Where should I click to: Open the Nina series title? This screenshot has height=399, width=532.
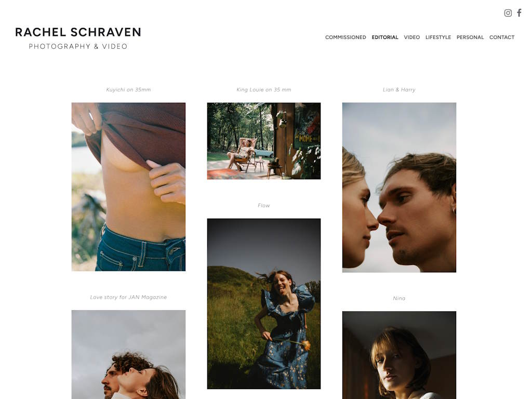(x=399, y=298)
